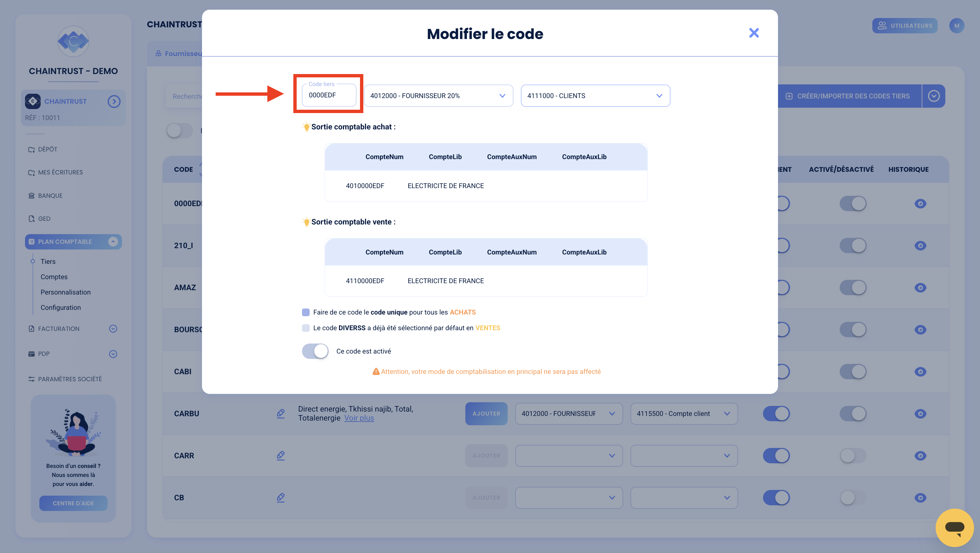Expand the FACTURATION menu chevron

pos(113,329)
